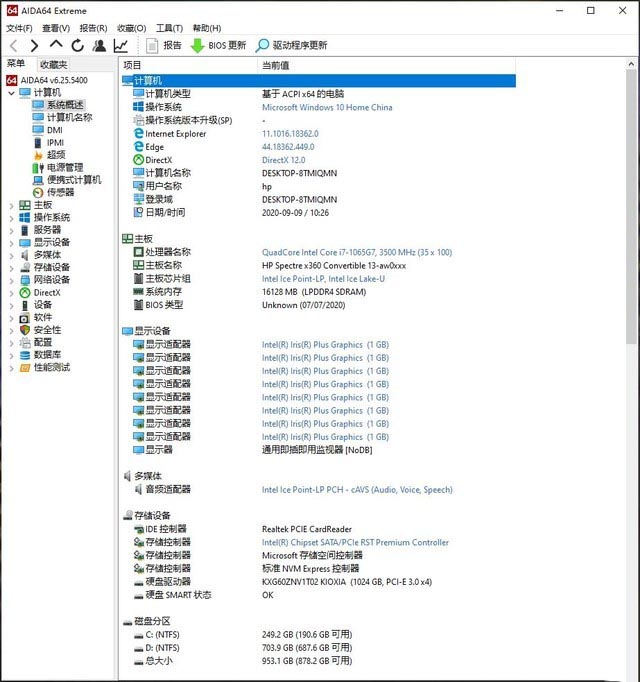640x682 pixels.
Task: Select 计算机名称 in the tree
Action: pos(70,117)
